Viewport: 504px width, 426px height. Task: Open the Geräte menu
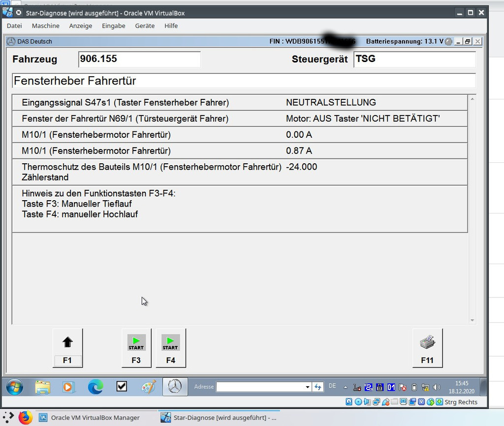[145, 26]
